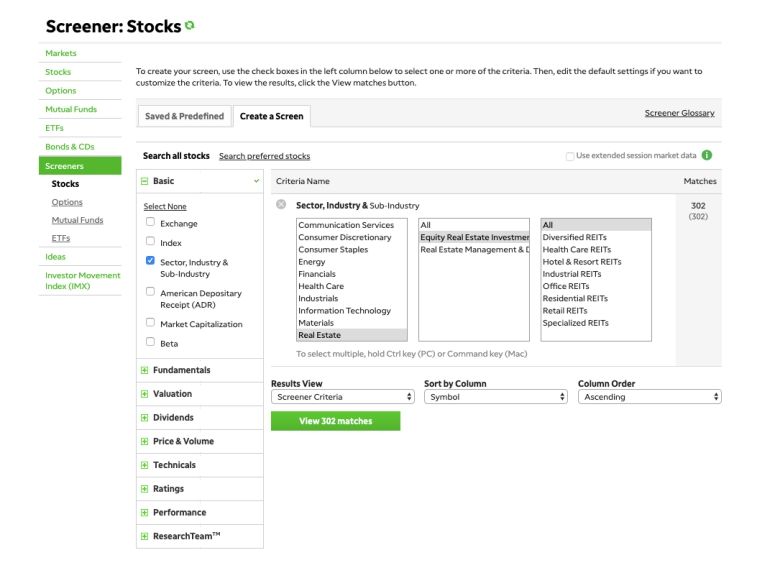The height and width of the screenshot is (568, 775).
Task: Click the plus icon next to Dividends
Action: (145, 418)
